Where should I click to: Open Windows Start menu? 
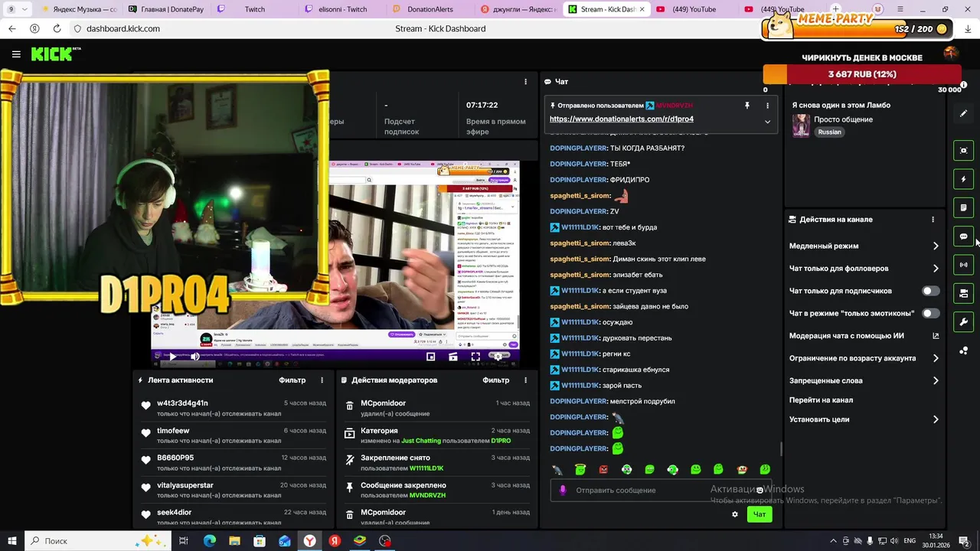tap(12, 541)
